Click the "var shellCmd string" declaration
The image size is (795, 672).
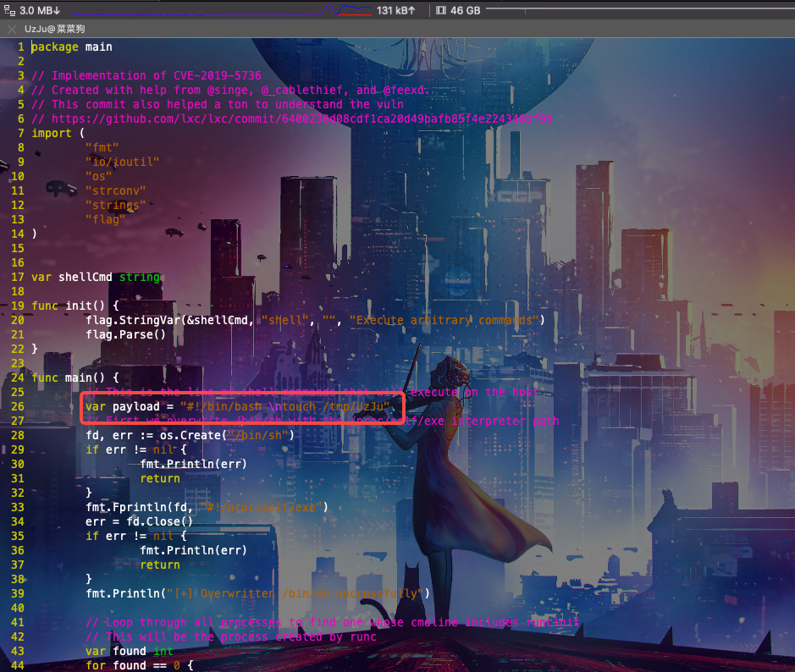[96, 278]
